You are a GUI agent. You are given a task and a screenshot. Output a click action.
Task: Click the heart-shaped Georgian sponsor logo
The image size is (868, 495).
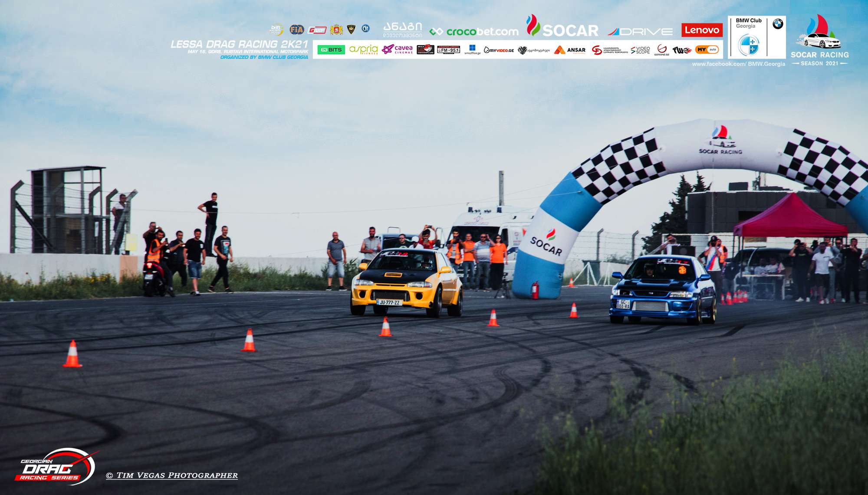(x=533, y=50)
